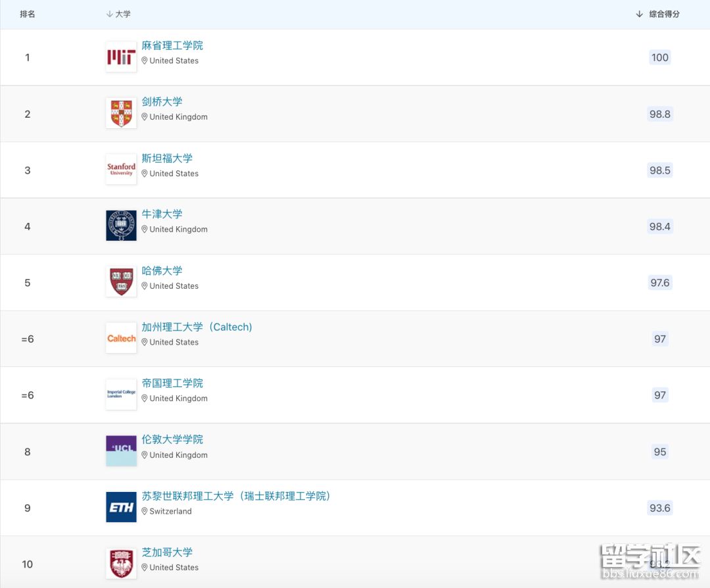Select score 93.6 for ETH

coord(660,508)
